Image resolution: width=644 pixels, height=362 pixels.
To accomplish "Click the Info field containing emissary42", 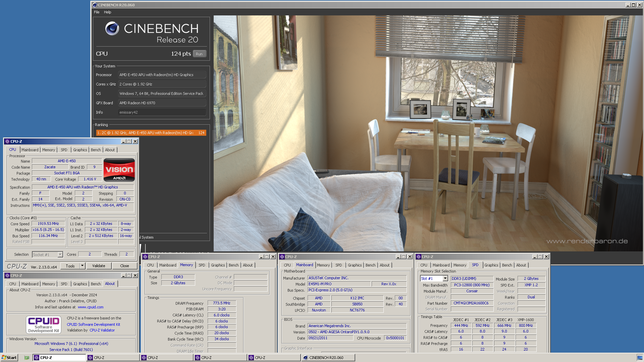I will 162,112.
